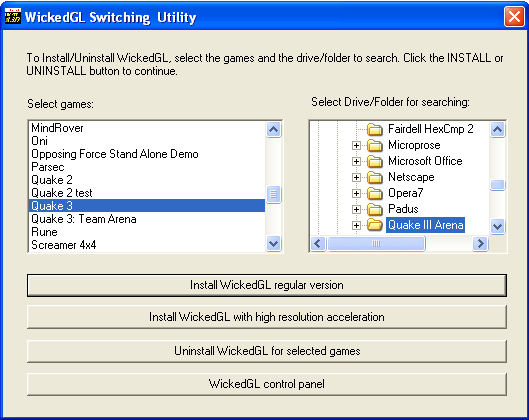Install WickedGL regular version
The image size is (529, 420).
click(x=267, y=285)
